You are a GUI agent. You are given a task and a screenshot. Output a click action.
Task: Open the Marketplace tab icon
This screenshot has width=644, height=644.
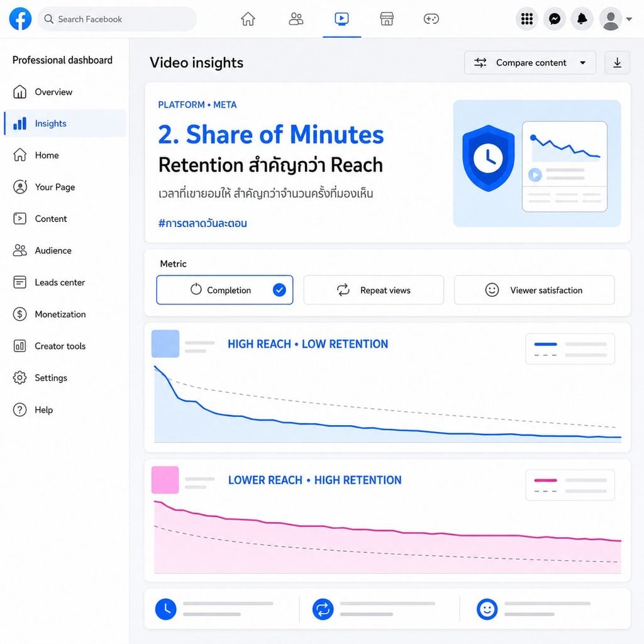tap(387, 19)
